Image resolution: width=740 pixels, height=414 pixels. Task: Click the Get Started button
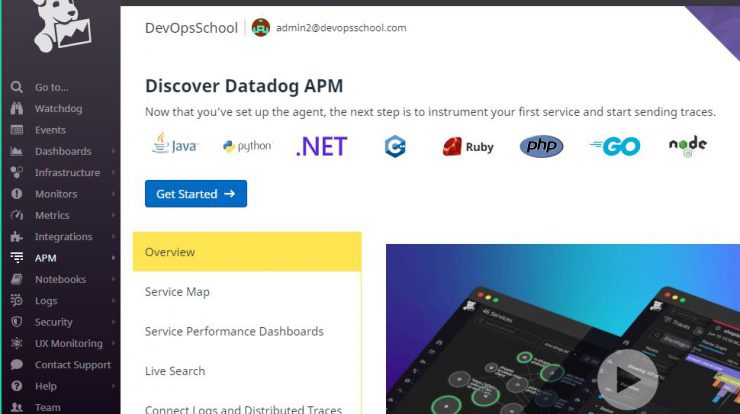pos(196,194)
